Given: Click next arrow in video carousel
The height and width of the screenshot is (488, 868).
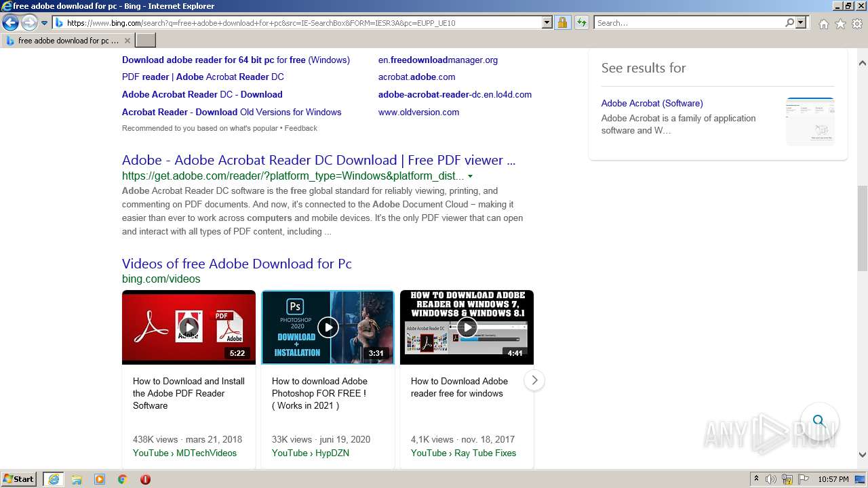Looking at the screenshot, I should tap(534, 380).
